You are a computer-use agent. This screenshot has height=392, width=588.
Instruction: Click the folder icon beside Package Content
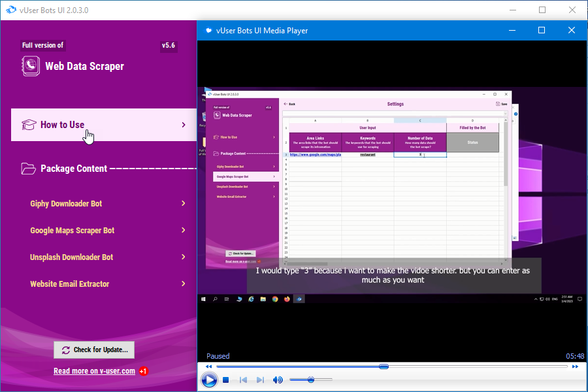coord(29,169)
